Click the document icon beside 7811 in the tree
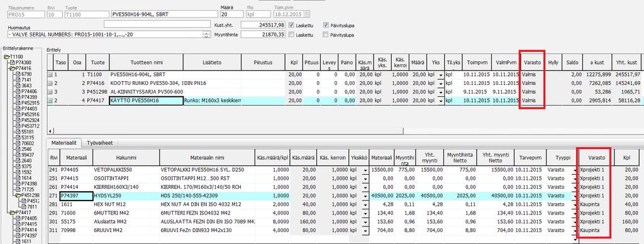 [x=24, y=207]
